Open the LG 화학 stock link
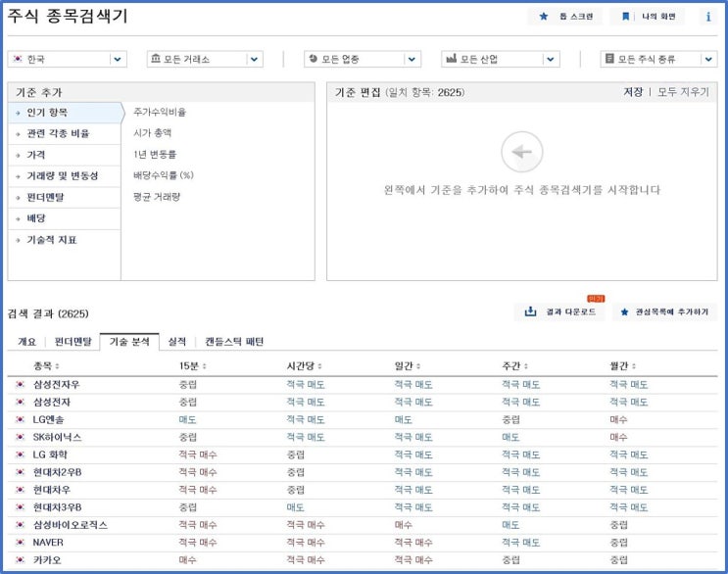The width and height of the screenshot is (728, 574). coord(50,454)
